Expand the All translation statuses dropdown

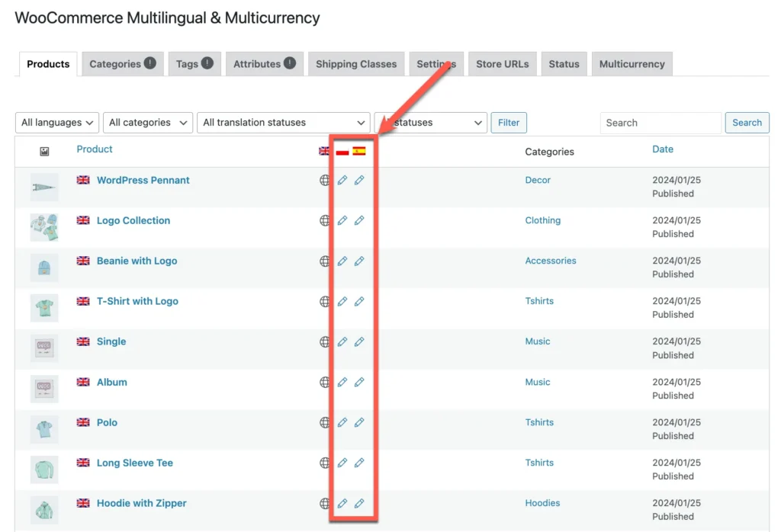point(283,122)
